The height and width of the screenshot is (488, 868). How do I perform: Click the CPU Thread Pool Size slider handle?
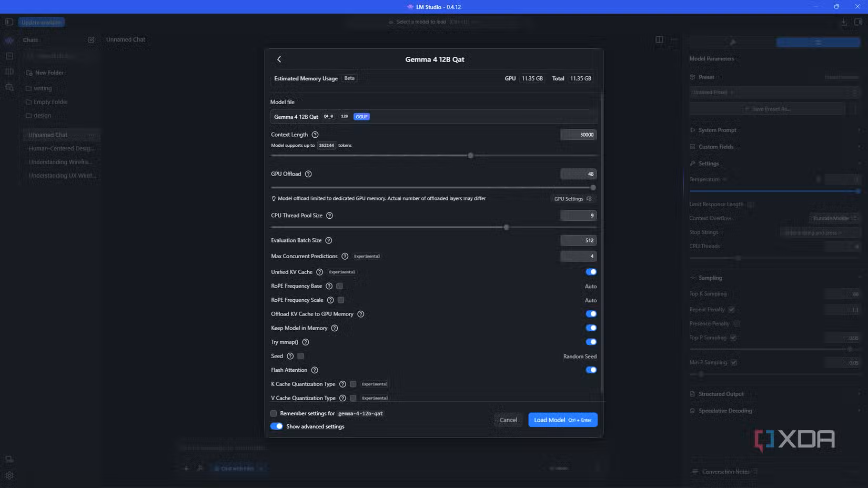[x=506, y=228]
